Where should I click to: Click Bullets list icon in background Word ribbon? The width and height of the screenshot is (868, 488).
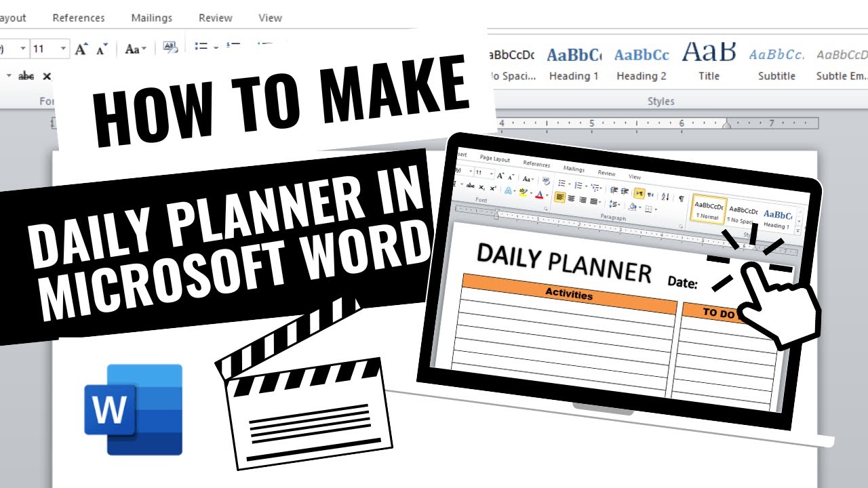coord(201,47)
